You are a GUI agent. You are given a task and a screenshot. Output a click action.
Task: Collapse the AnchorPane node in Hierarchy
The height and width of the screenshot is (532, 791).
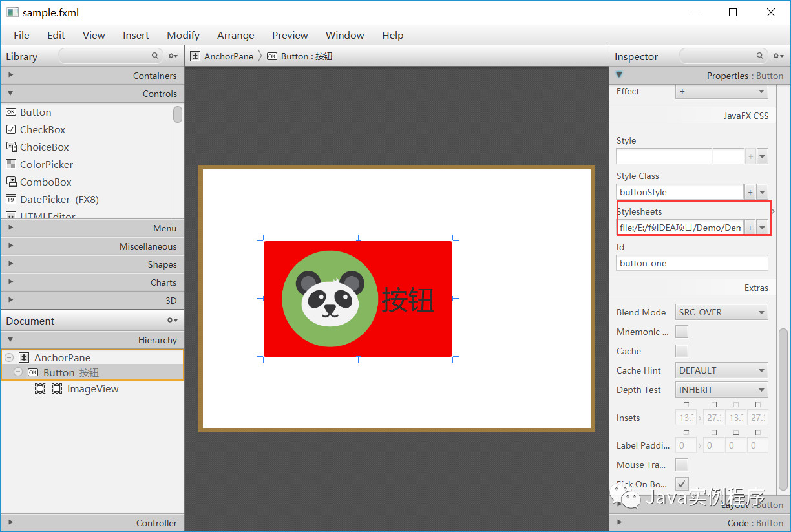8,357
